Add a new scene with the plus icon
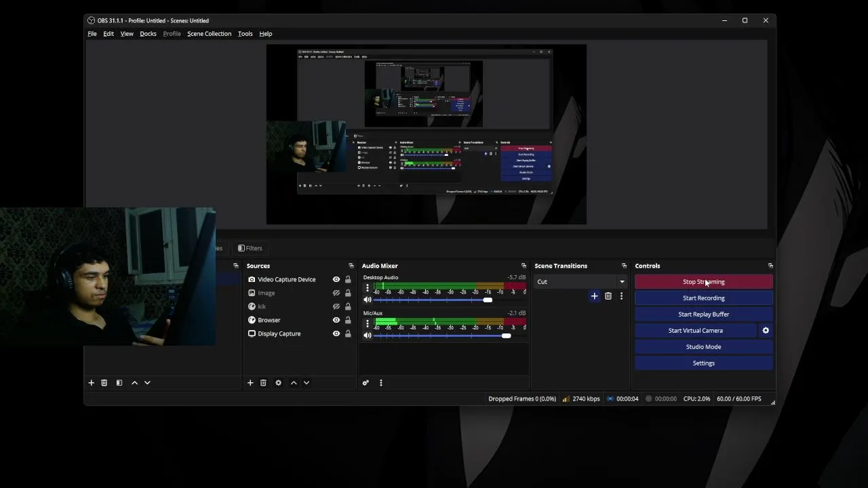Image resolution: width=868 pixels, height=488 pixels. [x=91, y=383]
